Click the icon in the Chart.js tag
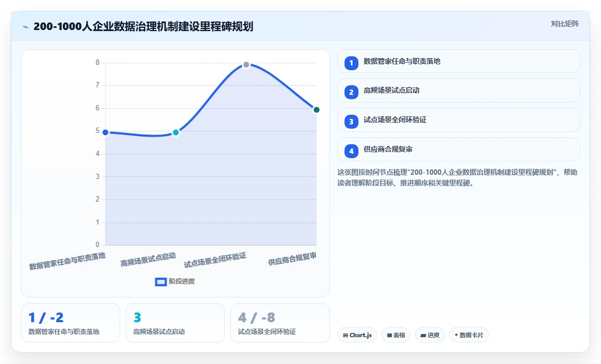The image size is (601, 364). click(x=346, y=335)
